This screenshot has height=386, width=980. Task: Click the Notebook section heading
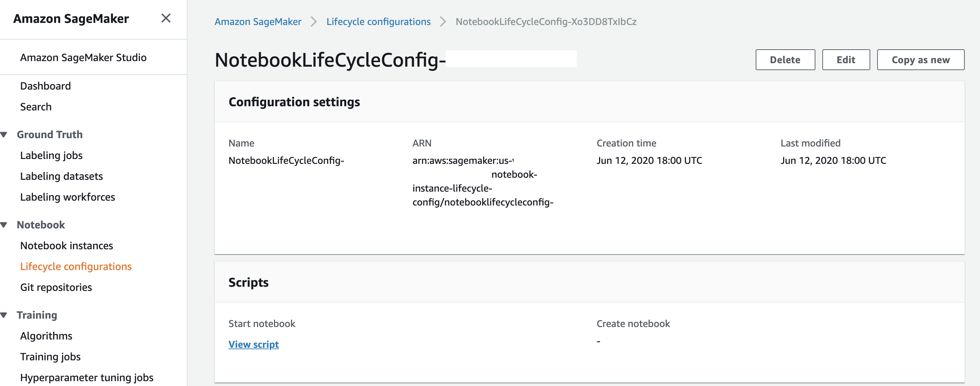[41, 225]
